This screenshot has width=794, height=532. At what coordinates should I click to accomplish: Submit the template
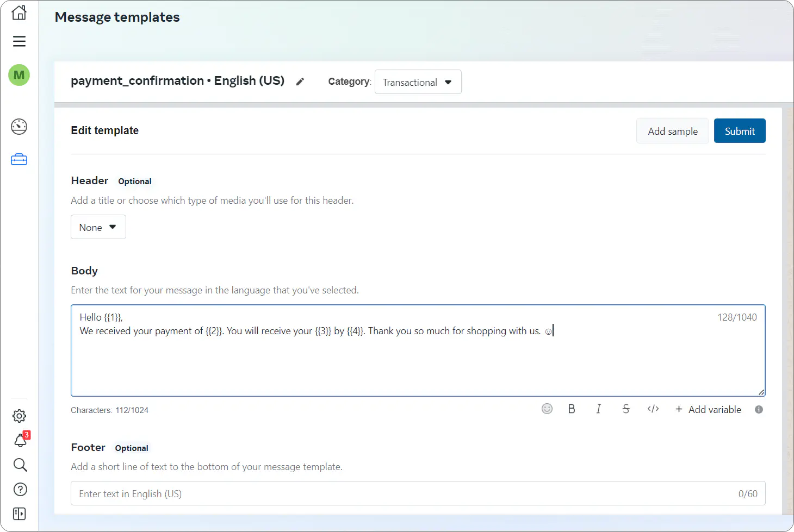pyautogui.click(x=740, y=131)
